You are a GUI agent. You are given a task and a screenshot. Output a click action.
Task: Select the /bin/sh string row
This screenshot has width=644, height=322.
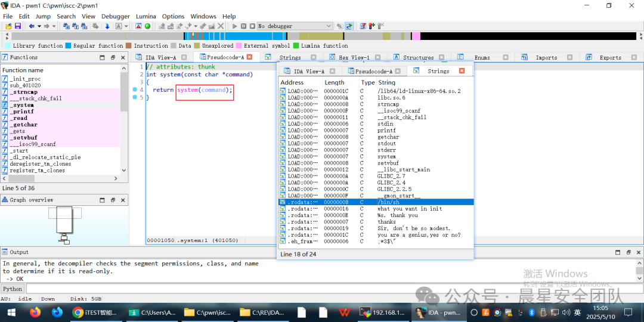click(x=376, y=202)
